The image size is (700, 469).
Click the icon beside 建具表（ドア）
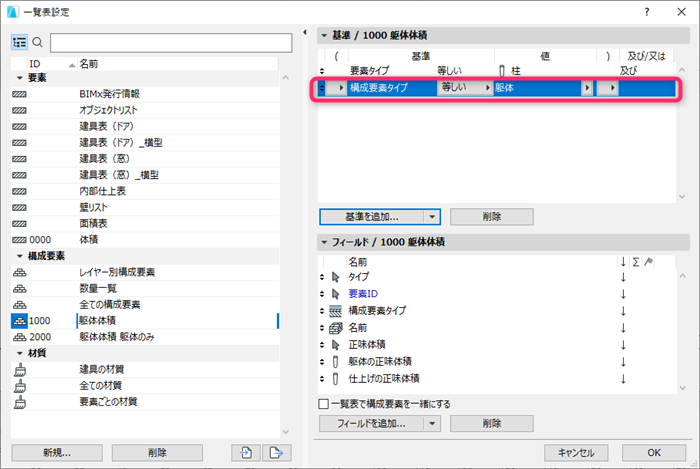[x=19, y=127]
